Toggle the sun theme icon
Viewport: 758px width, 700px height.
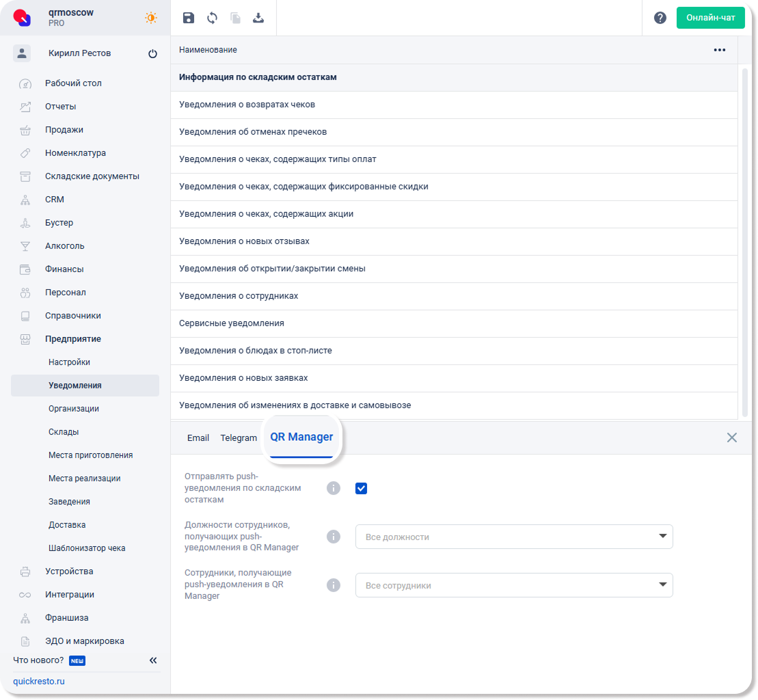[x=150, y=18]
